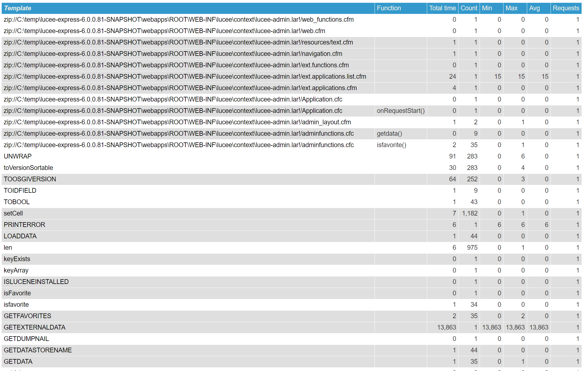Click the getdata() function cell

pyautogui.click(x=389, y=133)
